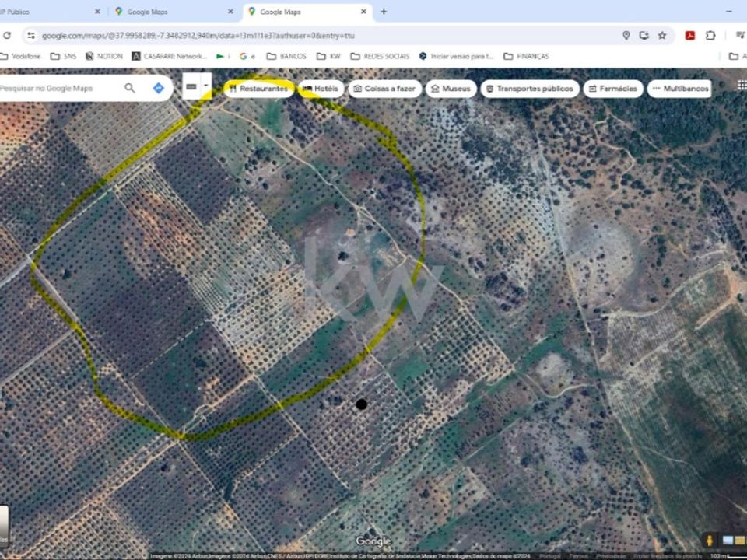Open the FINANÇAS bookmarks folder
Image resolution: width=747 pixels, height=560 pixels.
[x=527, y=56]
